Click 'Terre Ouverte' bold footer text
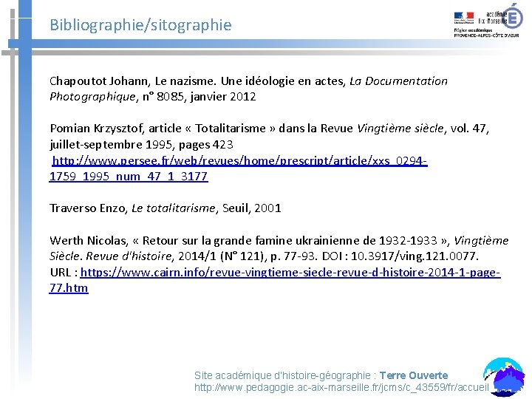The image size is (532, 399). [x=414, y=375]
